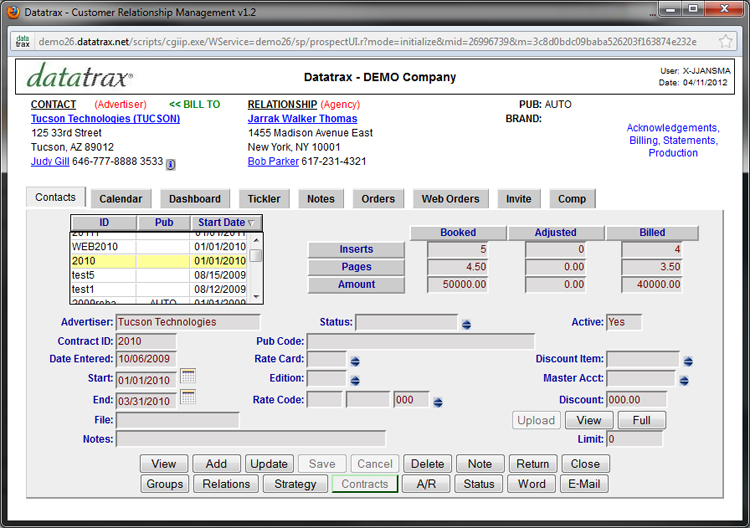Image resolution: width=750 pixels, height=528 pixels.
Task: Select the highlighted 2010 contract row
Action: (x=159, y=261)
